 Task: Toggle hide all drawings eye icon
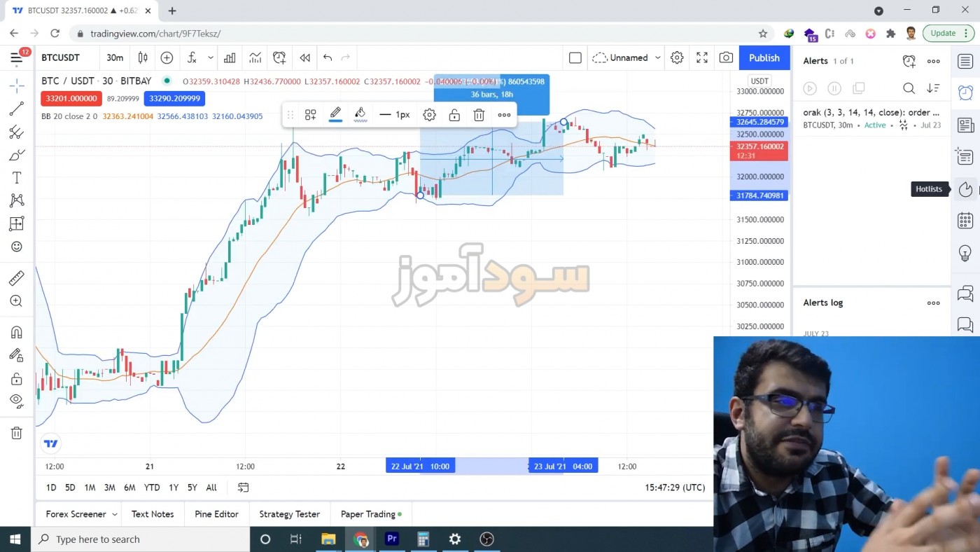[17, 401]
